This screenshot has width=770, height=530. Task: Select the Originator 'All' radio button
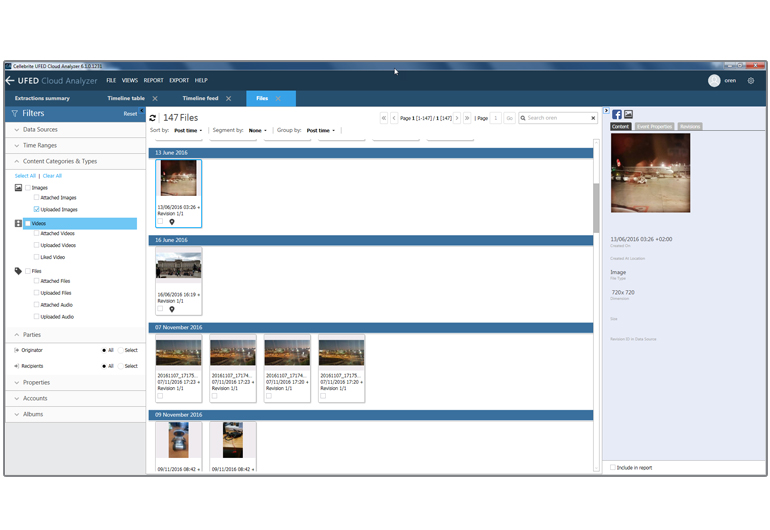click(x=104, y=350)
